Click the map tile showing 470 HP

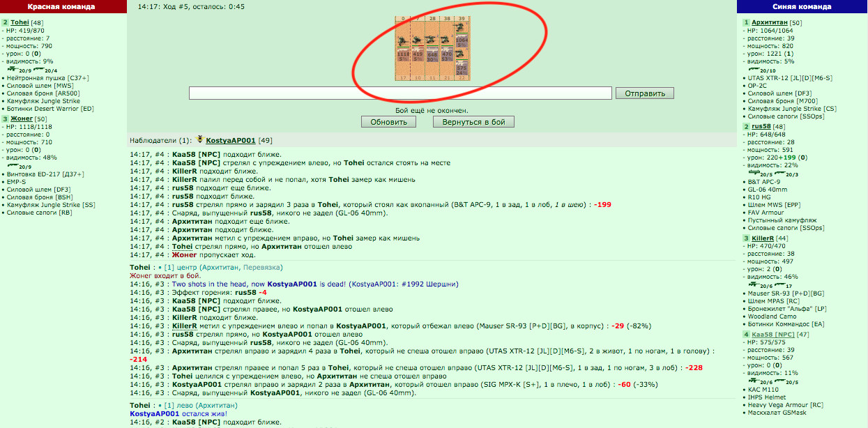pos(447,54)
